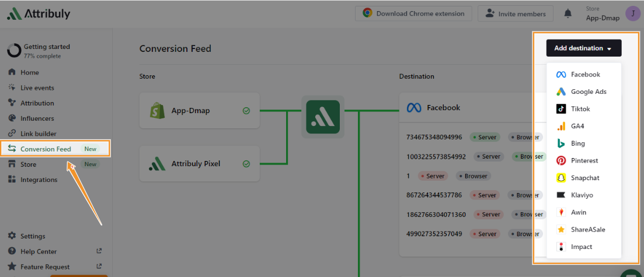The height and width of the screenshot is (277, 644).
Task: Go to Live events in sidebar
Action: [x=37, y=87]
